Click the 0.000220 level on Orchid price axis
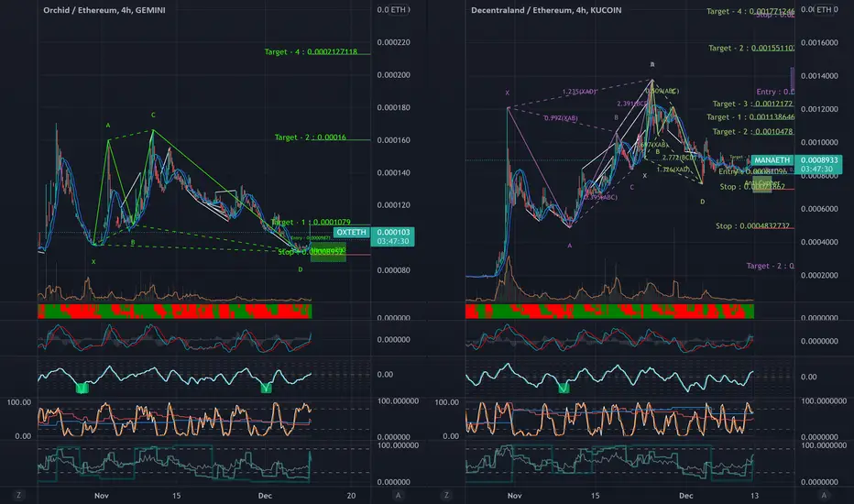854x504 pixels. [x=393, y=42]
